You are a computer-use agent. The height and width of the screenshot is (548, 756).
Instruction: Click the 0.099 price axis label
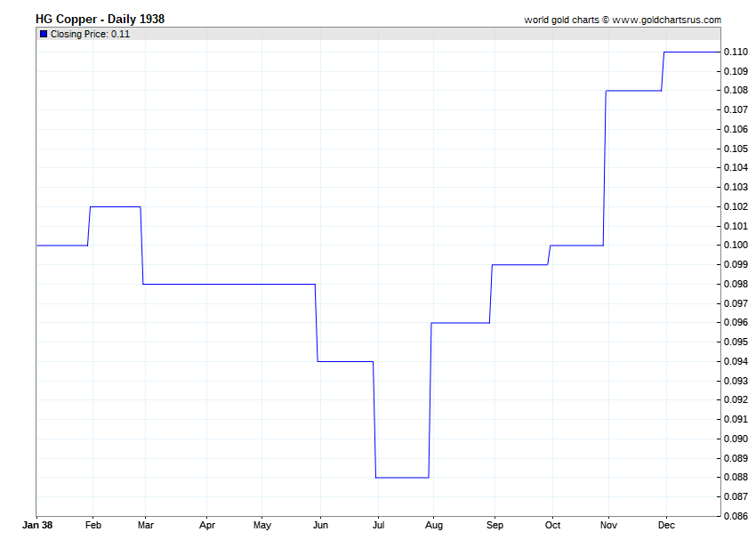coord(736,265)
